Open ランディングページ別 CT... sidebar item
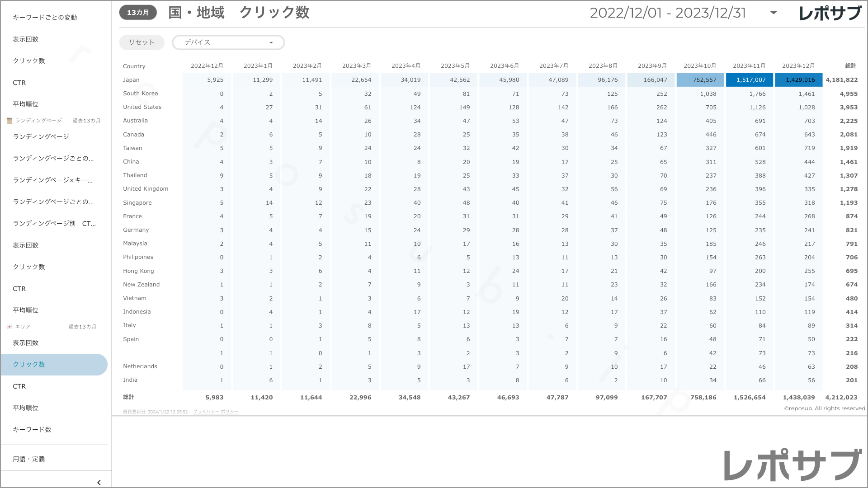Image resolution: width=868 pixels, height=488 pixels. coord(54,223)
